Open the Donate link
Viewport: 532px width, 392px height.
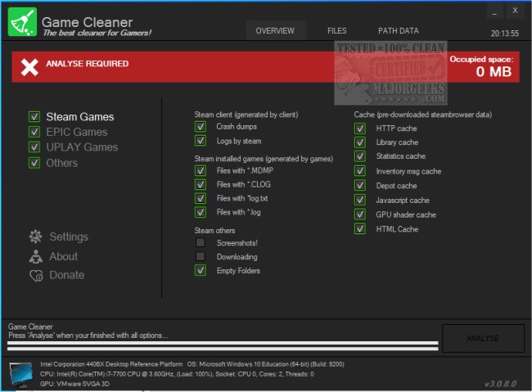click(x=67, y=275)
